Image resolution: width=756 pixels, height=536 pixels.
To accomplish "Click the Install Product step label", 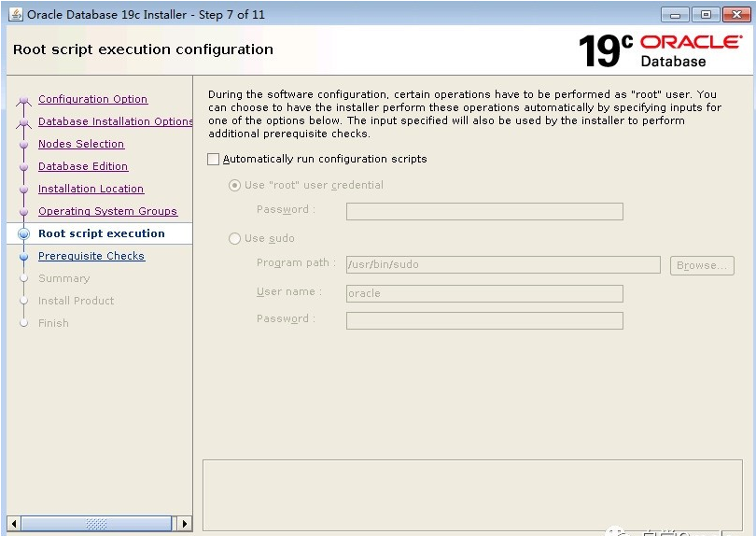I will click(x=76, y=301).
